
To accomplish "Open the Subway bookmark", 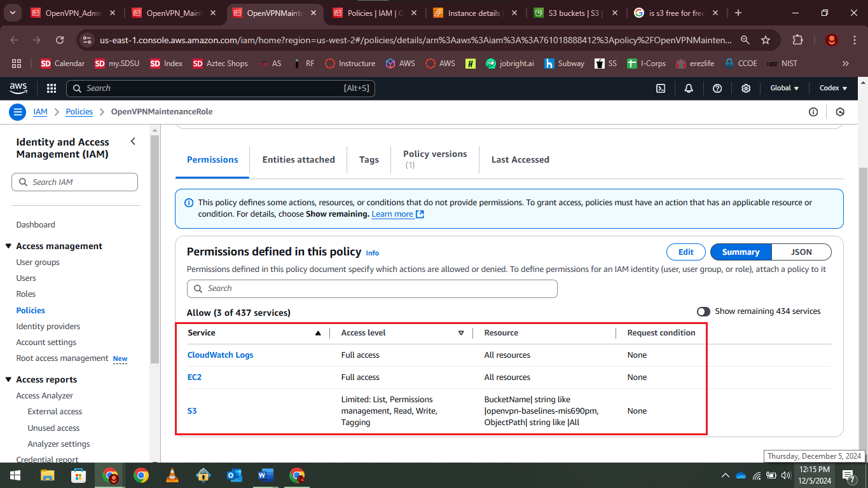I will tap(564, 64).
